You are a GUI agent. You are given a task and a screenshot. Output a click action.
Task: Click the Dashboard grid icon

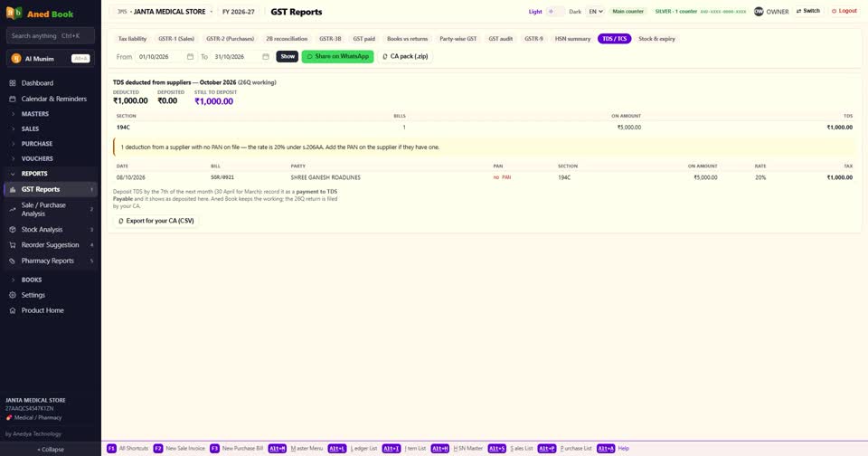12,83
